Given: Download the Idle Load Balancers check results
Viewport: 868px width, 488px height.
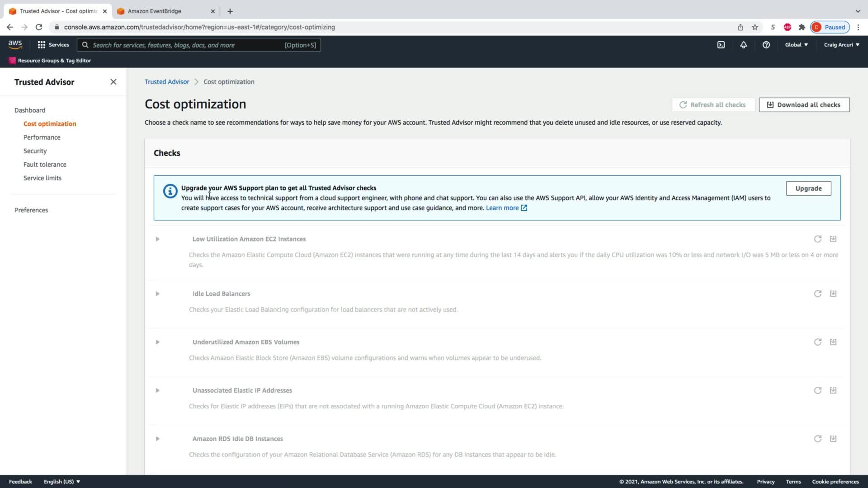Looking at the screenshot, I should [833, 294].
